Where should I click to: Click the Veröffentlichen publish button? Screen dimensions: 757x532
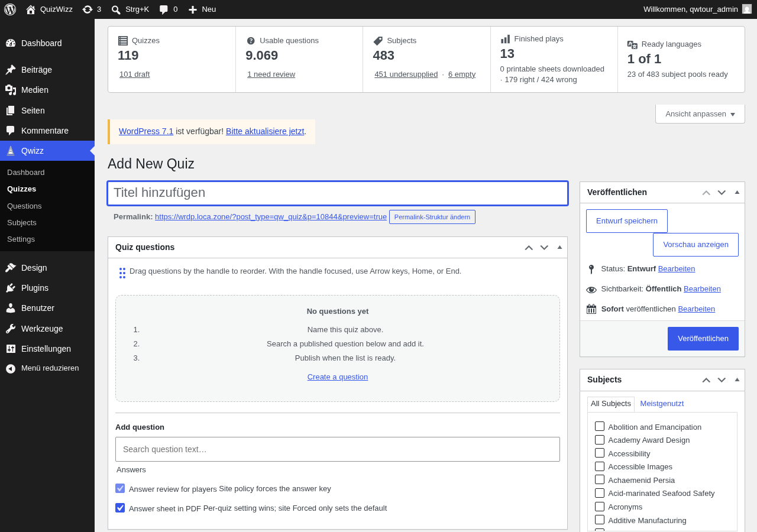point(703,339)
